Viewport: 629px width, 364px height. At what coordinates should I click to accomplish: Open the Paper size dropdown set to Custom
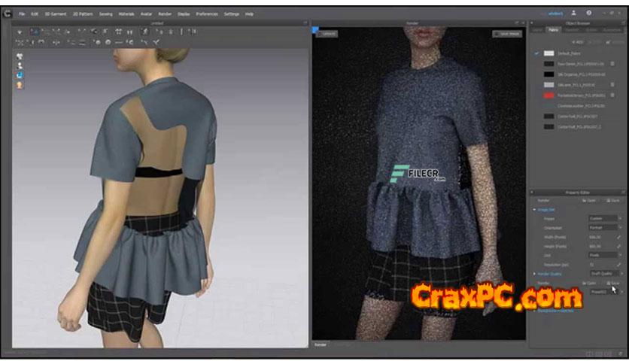(x=604, y=219)
